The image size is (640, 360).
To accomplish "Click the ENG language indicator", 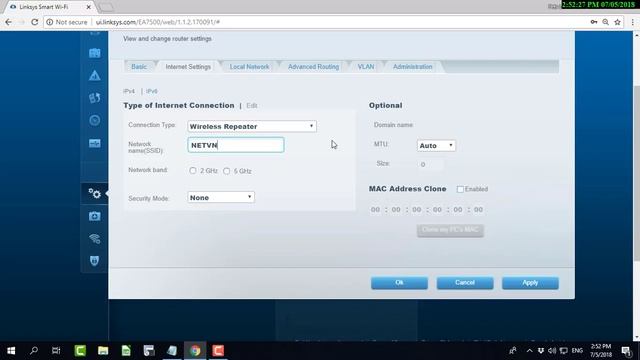I will [577, 351].
